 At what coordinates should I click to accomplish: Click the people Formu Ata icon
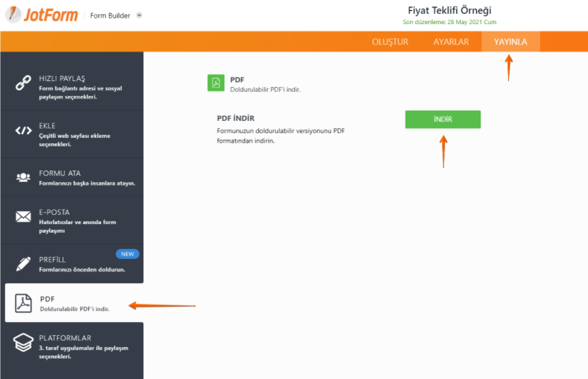tap(24, 177)
